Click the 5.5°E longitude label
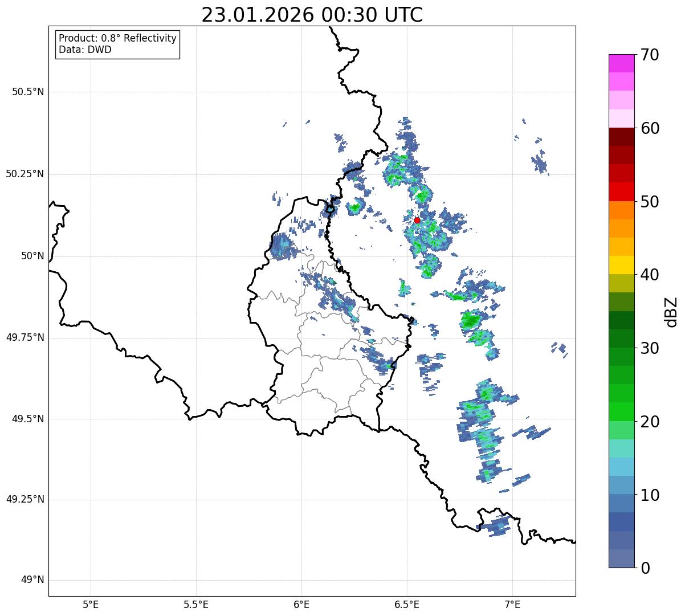 pyautogui.click(x=196, y=604)
